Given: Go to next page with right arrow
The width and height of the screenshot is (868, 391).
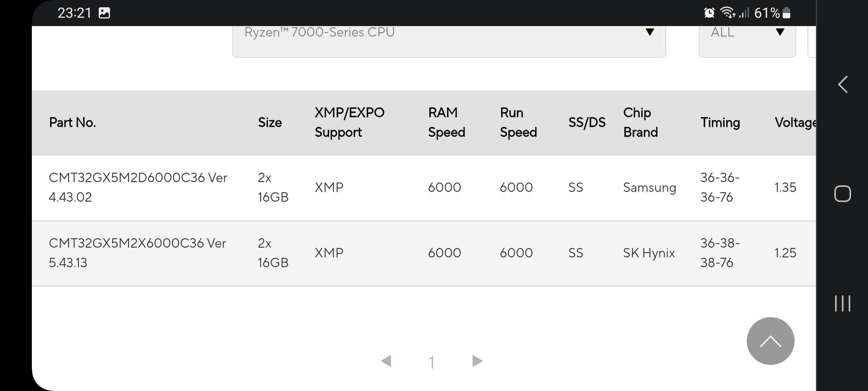Looking at the screenshot, I should click(x=478, y=361).
